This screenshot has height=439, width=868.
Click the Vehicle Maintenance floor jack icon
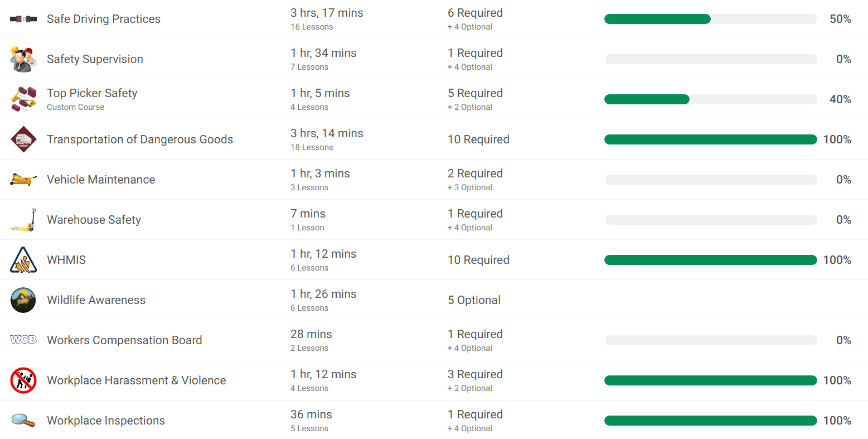23,180
